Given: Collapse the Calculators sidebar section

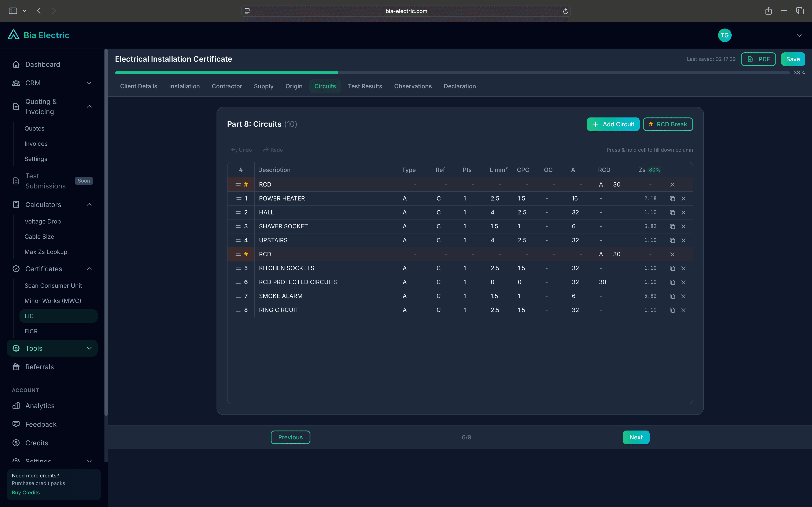Looking at the screenshot, I should point(89,204).
